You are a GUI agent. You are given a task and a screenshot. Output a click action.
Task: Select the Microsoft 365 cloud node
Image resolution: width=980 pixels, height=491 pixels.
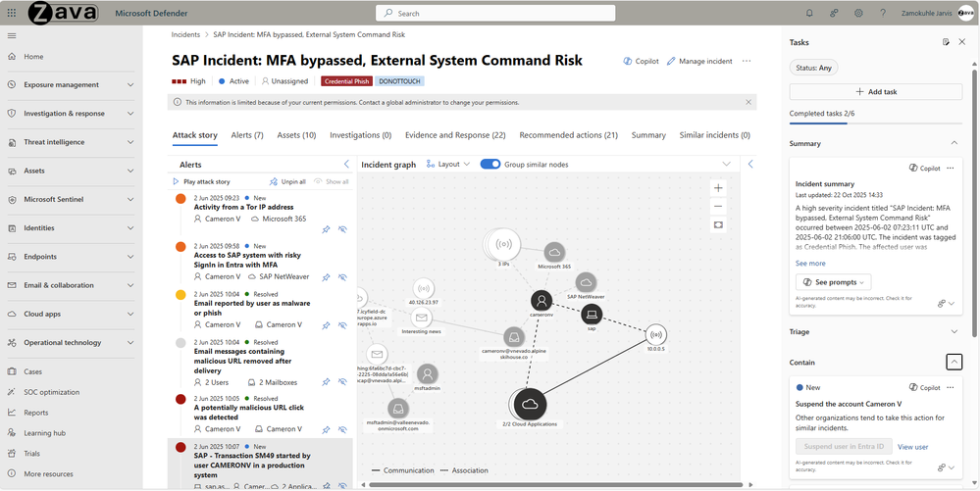point(553,253)
